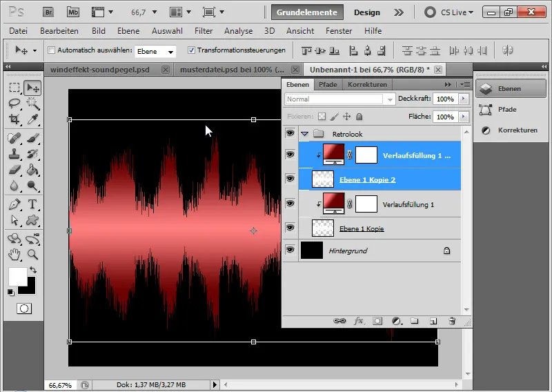Select the Paint Bucket tool
Screen dimensions: 552x392
tap(32, 170)
